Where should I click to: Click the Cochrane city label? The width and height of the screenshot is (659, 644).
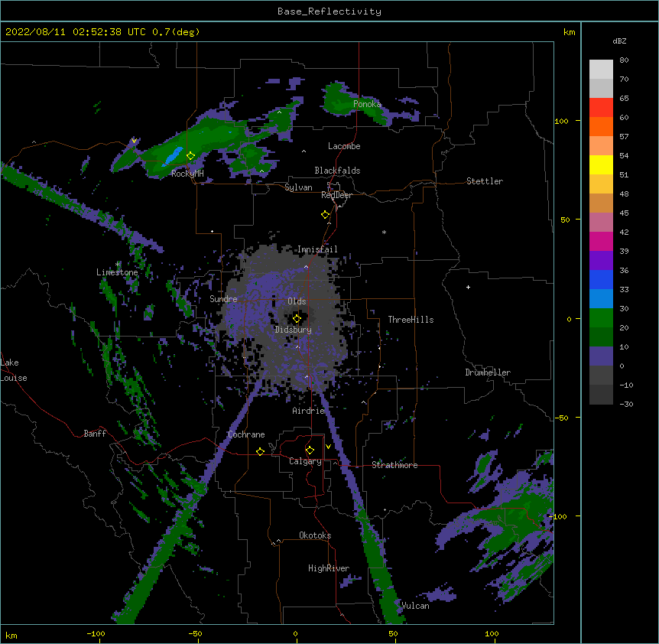coord(246,434)
